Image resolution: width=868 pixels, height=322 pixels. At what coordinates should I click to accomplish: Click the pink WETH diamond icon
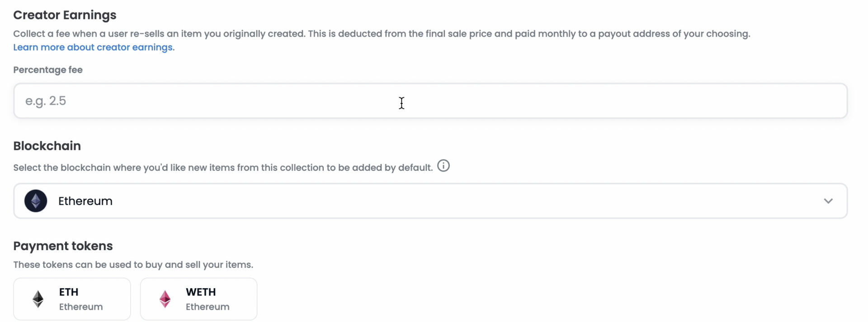pyautogui.click(x=165, y=299)
